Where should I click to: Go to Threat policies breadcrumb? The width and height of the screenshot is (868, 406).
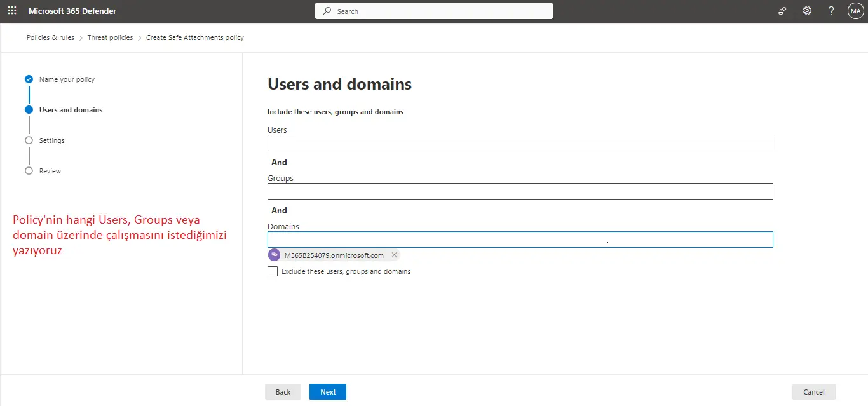pyautogui.click(x=110, y=37)
